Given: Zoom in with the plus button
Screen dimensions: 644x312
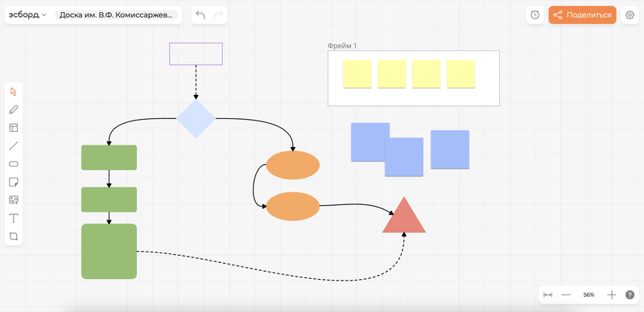Looking at the screenshot, I should point(612,295).
